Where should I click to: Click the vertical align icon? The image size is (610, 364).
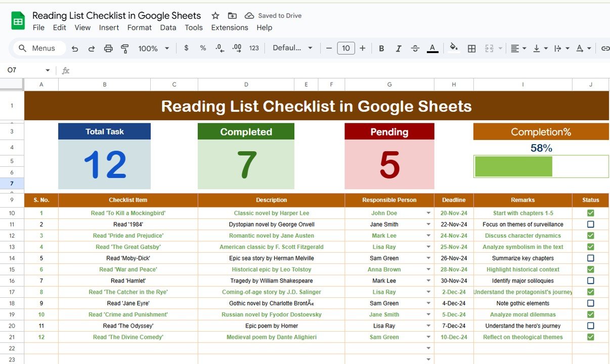pyautogui.click(x=537, y=49)
